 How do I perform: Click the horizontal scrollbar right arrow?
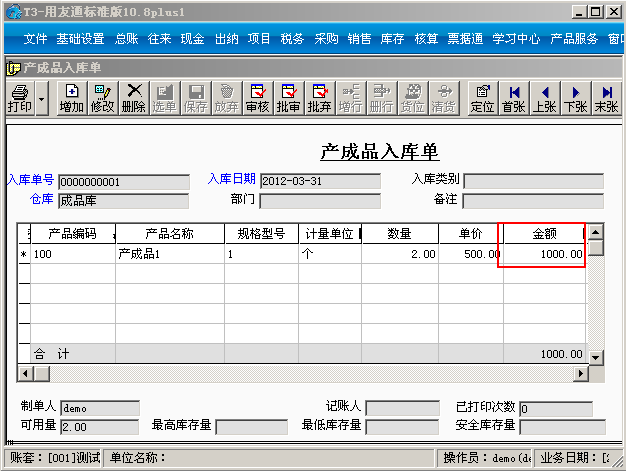pos(581,374)
